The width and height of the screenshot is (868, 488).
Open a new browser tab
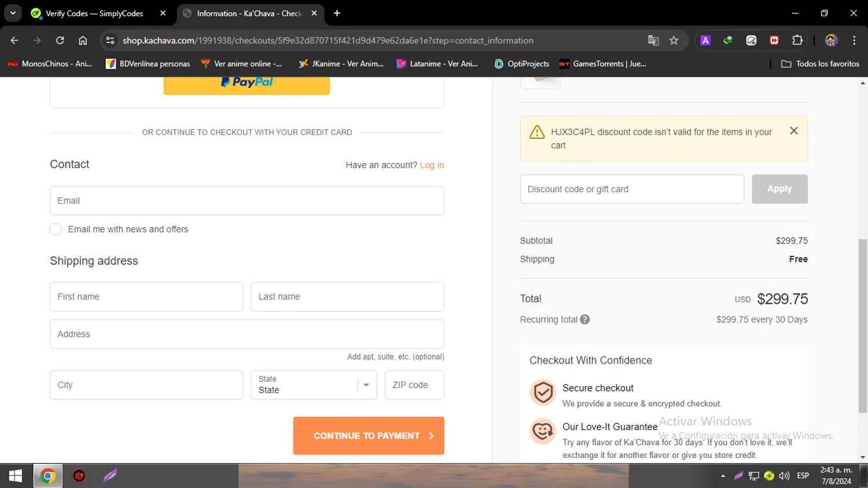[337, 13]
